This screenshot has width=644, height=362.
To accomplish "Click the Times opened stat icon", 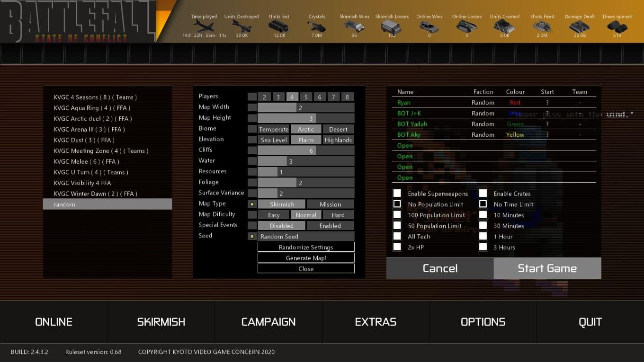I will (x=617, y=26).
